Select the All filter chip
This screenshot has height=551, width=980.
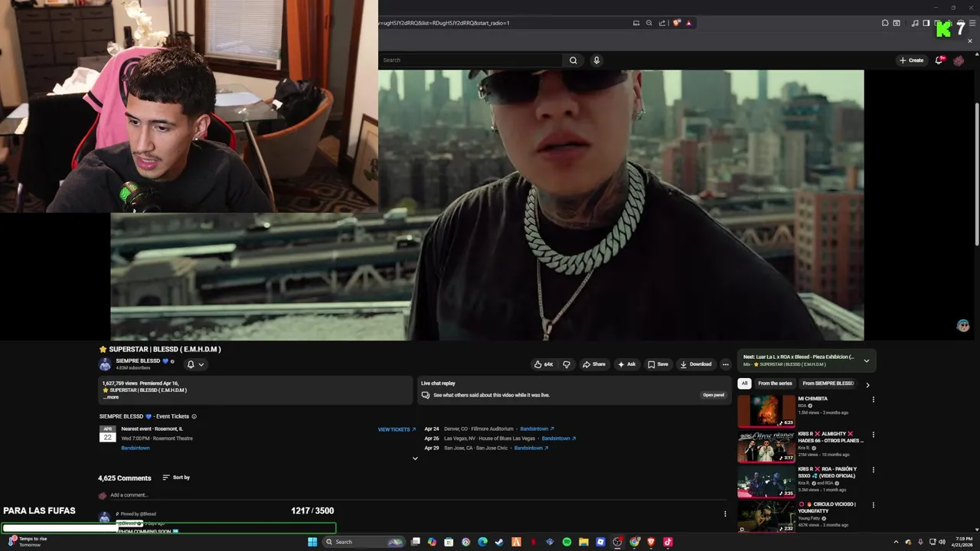[x=744, y=383]
